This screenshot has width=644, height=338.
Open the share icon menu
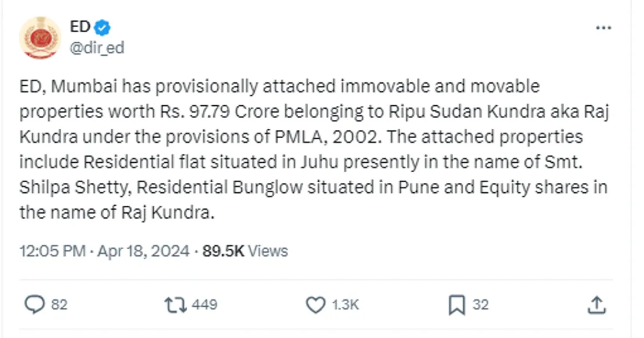pos(596,304)
